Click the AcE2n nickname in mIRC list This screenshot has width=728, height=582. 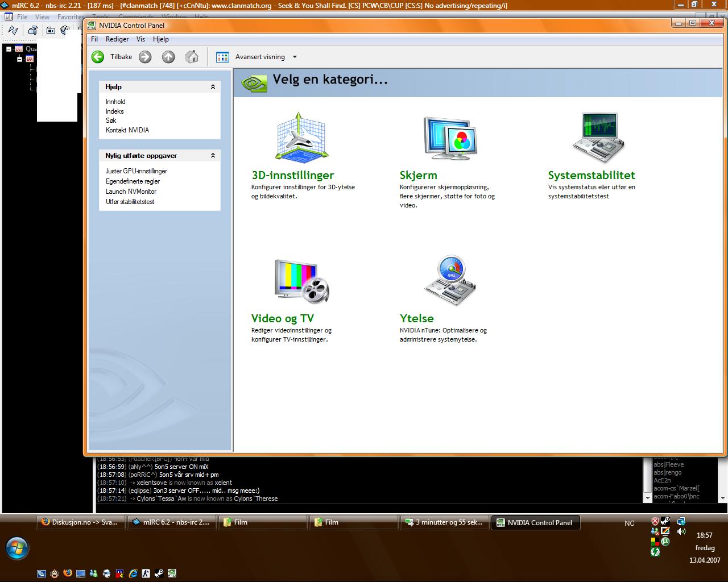[662, 480]
